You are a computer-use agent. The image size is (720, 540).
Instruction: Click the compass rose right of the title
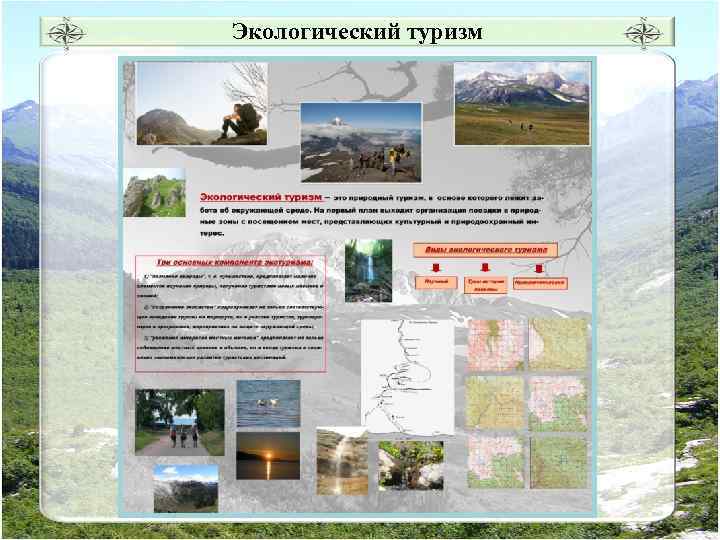click(643, 33)
